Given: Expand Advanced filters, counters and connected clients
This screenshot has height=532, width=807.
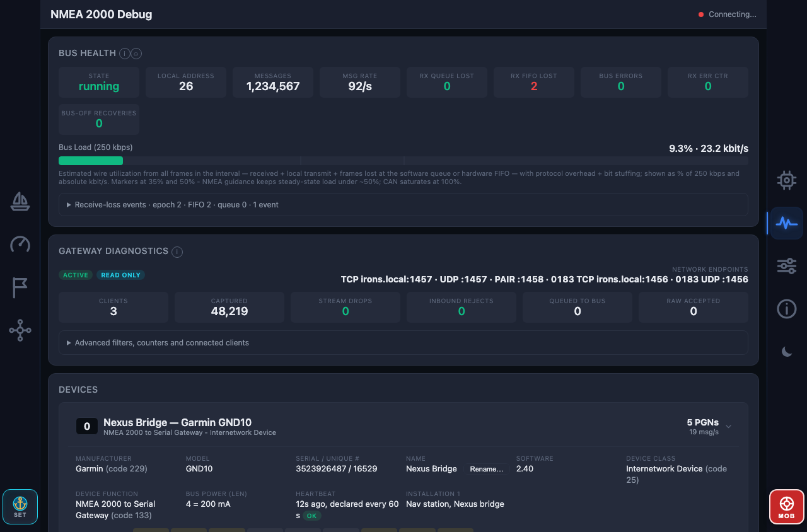Looking at the screenshot, I should [x=403, y=343].
